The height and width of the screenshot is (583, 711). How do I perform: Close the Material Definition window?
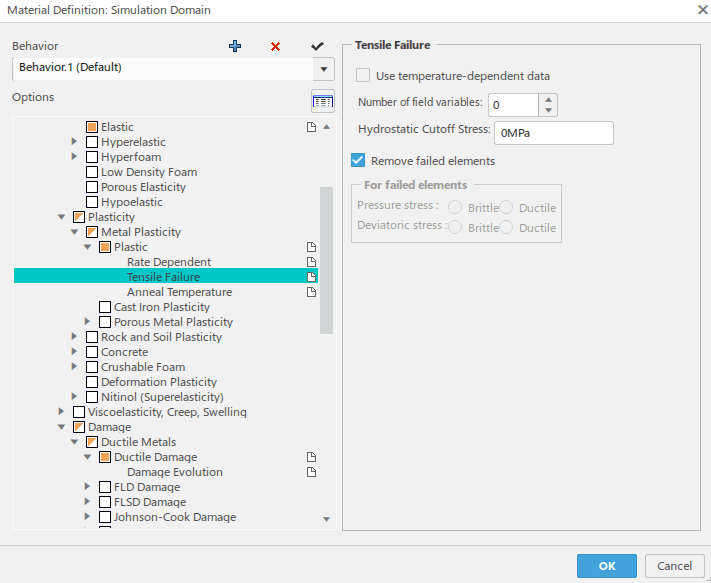[x=702, y=10]
